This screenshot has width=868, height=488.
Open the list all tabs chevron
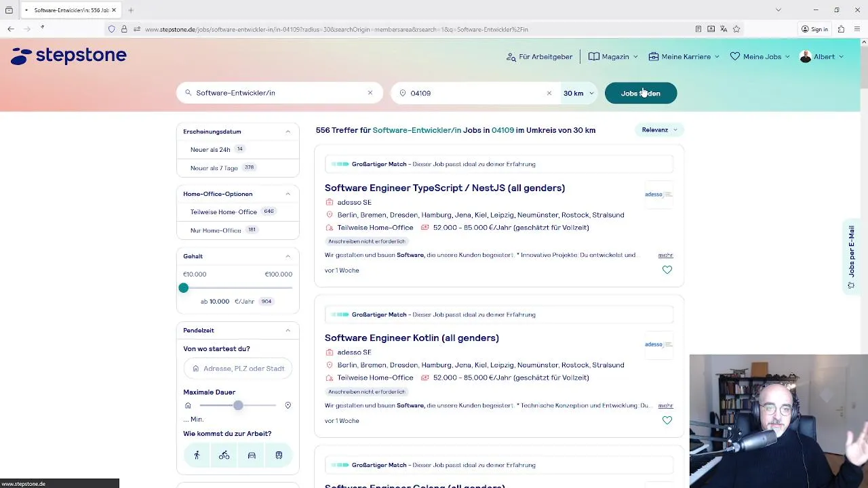[778, 10]
